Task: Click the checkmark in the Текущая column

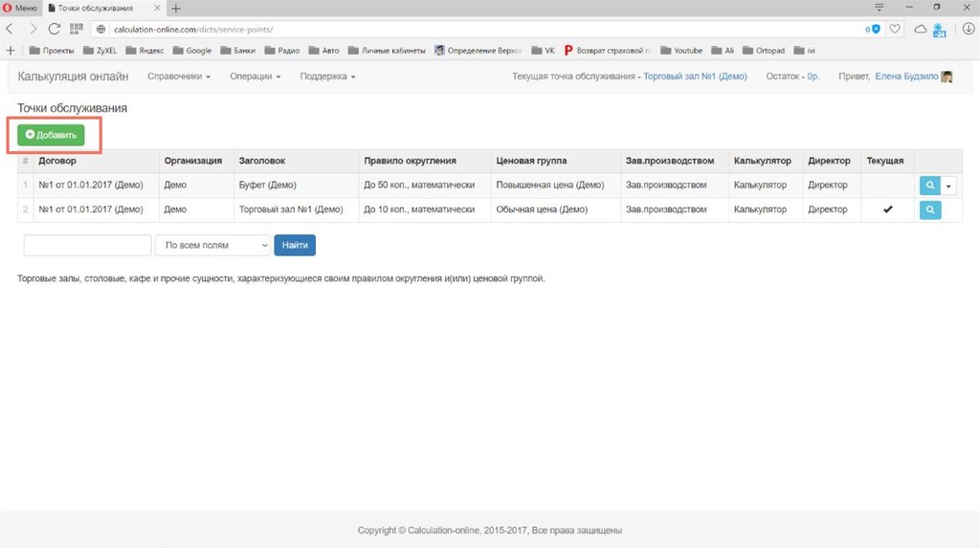Action: click(x=887, y=209)
